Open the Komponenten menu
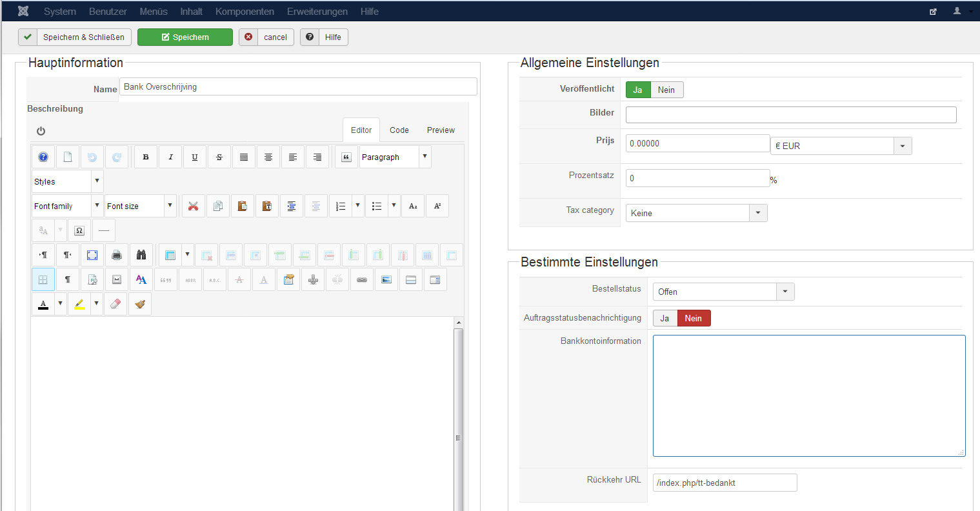The width and height of the screenshot is (980, 511). (x=245, y=11)
